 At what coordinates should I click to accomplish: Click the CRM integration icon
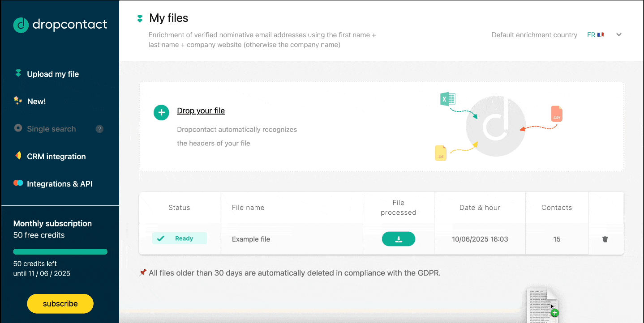click(x=18, y=156)
